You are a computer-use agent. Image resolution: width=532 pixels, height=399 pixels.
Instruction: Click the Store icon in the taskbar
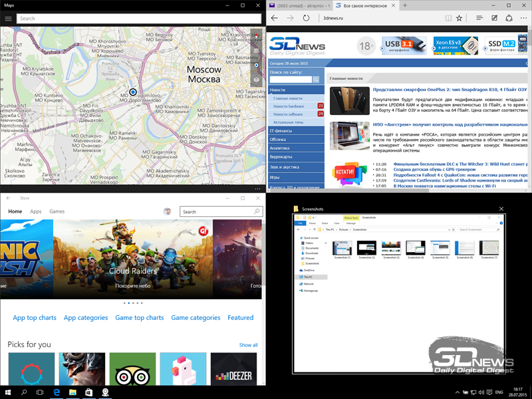[89, 392]
